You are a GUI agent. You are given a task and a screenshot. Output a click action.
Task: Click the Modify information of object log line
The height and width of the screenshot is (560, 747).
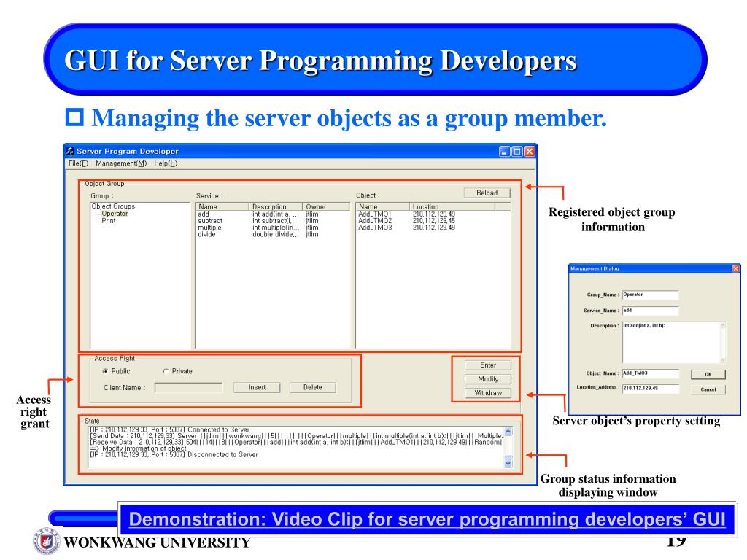tap(138, 448)
